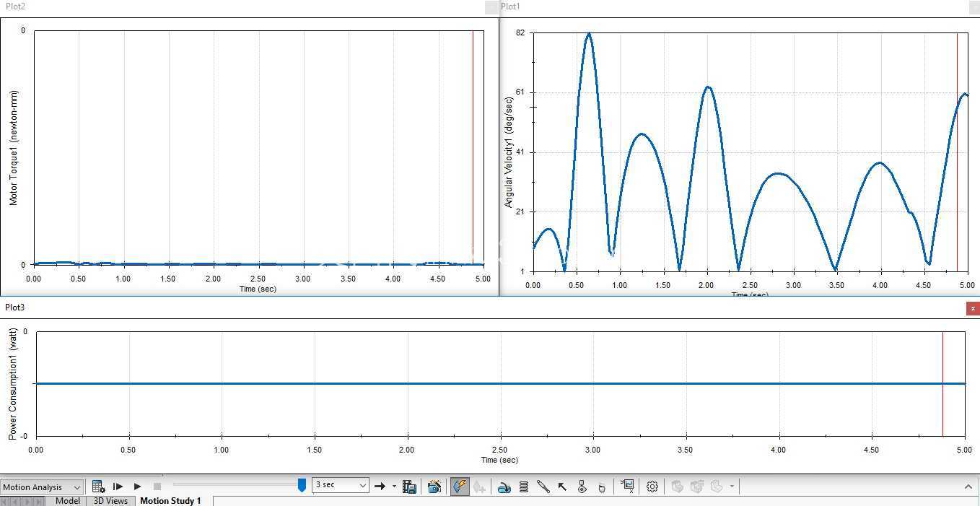Switch to the Model tab

(x=68, y=500)
